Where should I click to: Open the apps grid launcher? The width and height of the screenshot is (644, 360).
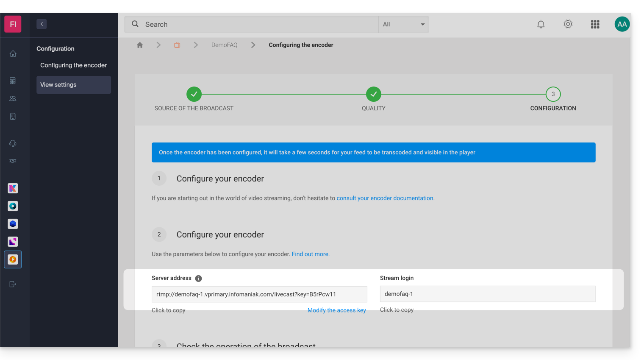(x=595, y=25)
